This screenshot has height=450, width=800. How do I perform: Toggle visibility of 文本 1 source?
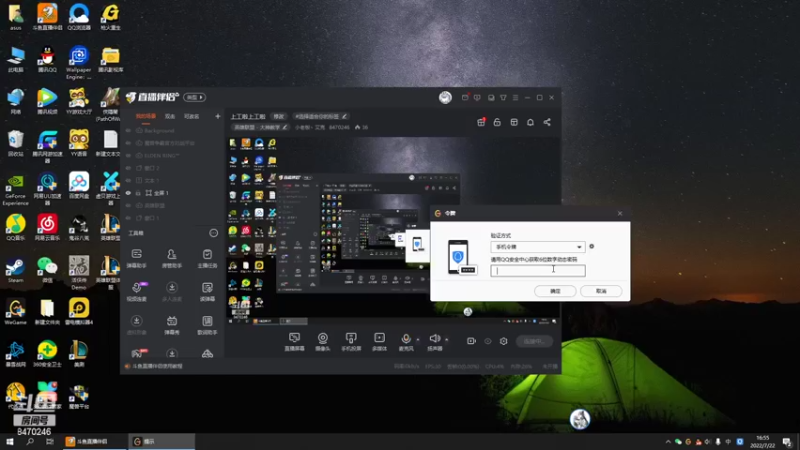[129, 180]
